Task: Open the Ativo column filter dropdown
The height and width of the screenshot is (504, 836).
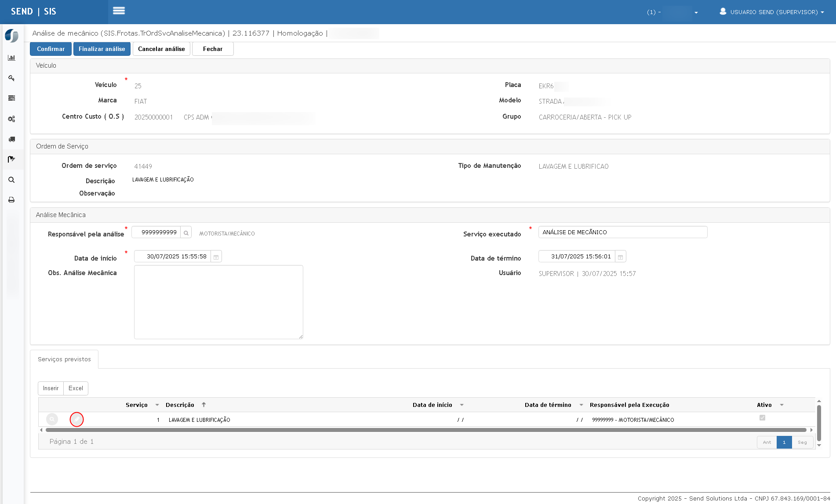Action: 781,405
